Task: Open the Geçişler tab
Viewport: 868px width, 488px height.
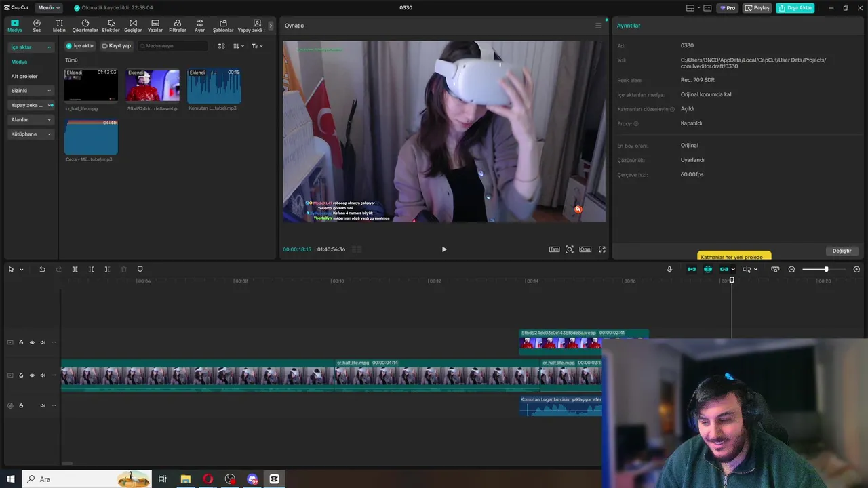Action: (x=133, y=26)
